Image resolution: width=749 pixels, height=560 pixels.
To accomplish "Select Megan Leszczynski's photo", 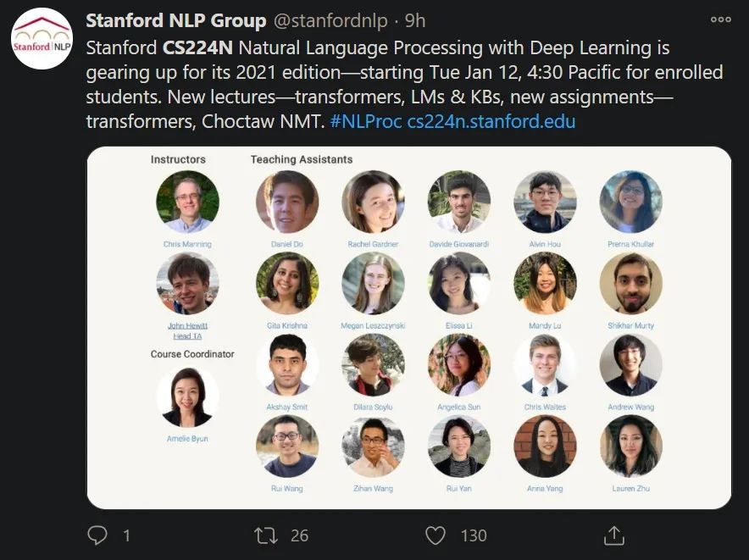I will tap(373, 284).
